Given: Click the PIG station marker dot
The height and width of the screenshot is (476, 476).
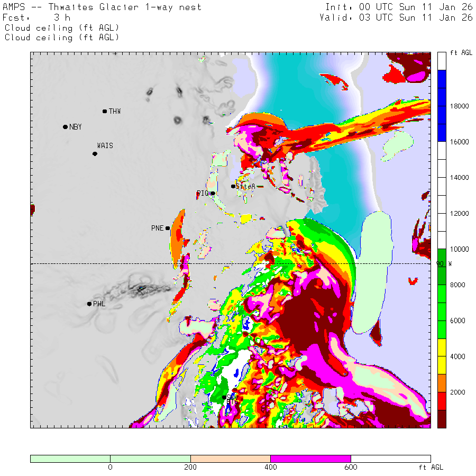Looking at the screenshot, I should [213, 193].
